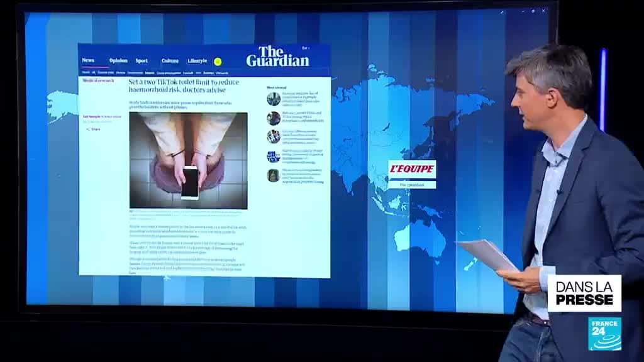Open the Ukraine sub-navigation link
Image resolution: width=644 pixels, height=362 pixels.
[x=120, y=73]
